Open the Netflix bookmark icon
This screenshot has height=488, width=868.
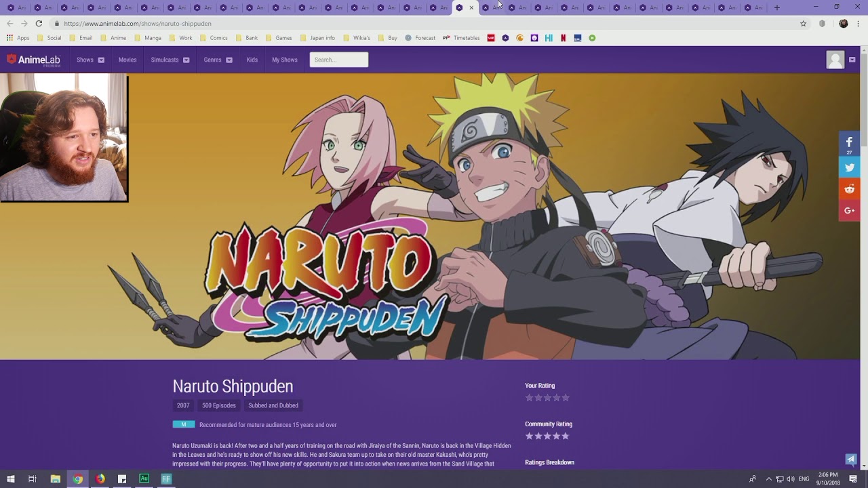click(x=563, y=38)
